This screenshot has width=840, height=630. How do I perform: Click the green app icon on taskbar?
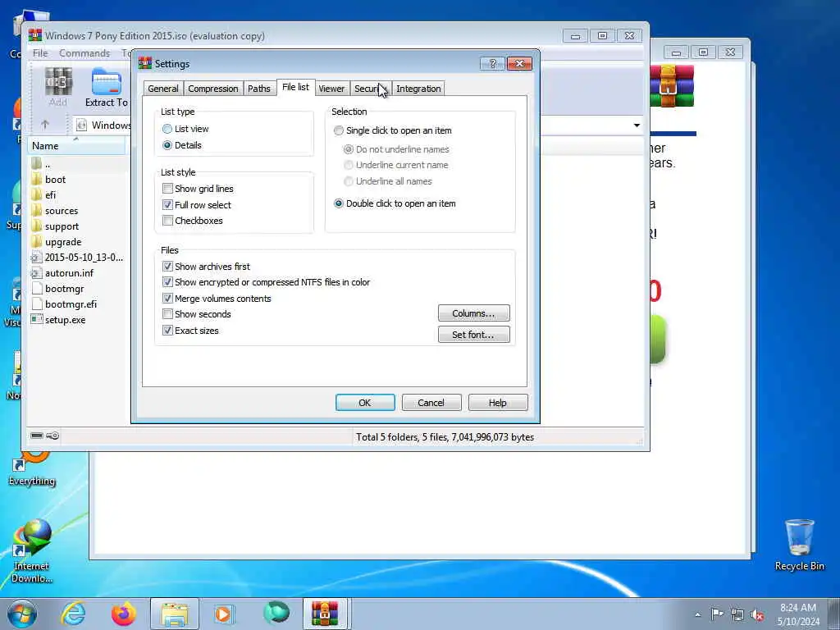(x=276, y=614)
